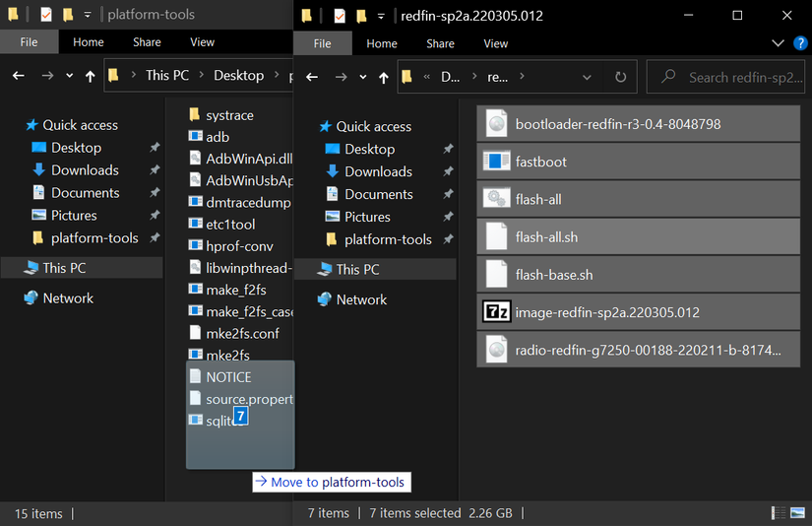Open recent locations dropdown in left window
This screenshot has width=812, height=526.
click(x=69, y=76)
